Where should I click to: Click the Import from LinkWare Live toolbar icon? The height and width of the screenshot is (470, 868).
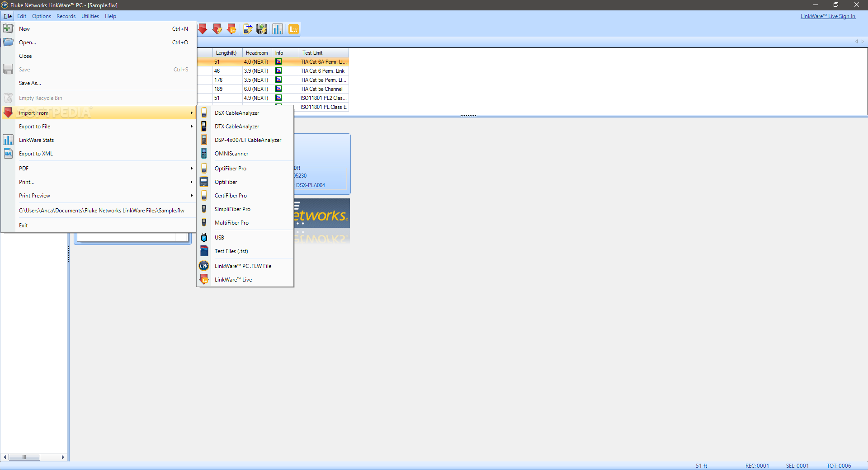coord(232,29)
